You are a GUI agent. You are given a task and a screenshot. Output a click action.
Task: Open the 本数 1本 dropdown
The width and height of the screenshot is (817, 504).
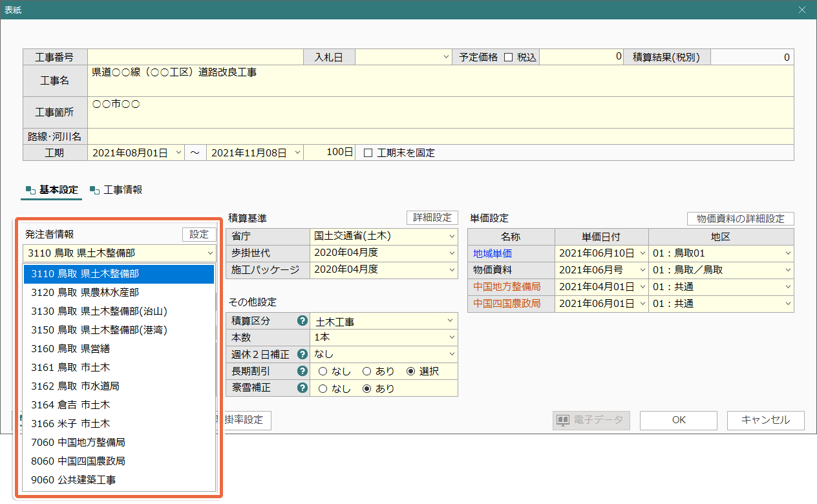point(451,337)
